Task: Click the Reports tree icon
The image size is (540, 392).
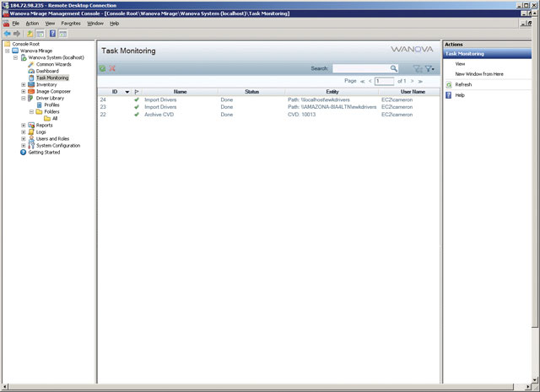Action: [x=31, y=126]
